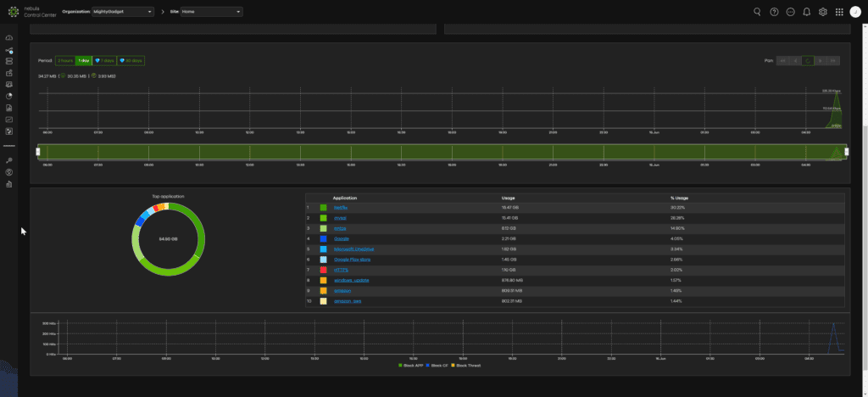Screen dimensions: 868x397
Task: Click the pan refresh button
Action: [809, 60]
